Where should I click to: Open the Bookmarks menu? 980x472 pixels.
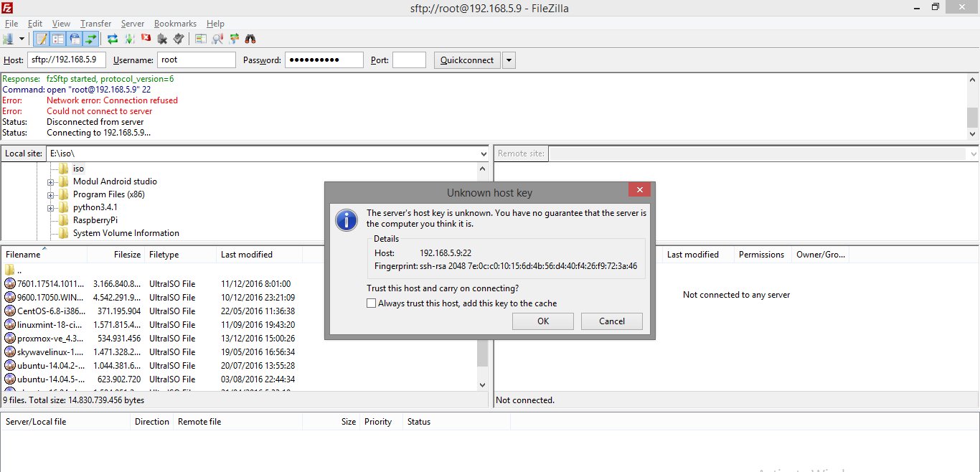[x=175, y=24]
